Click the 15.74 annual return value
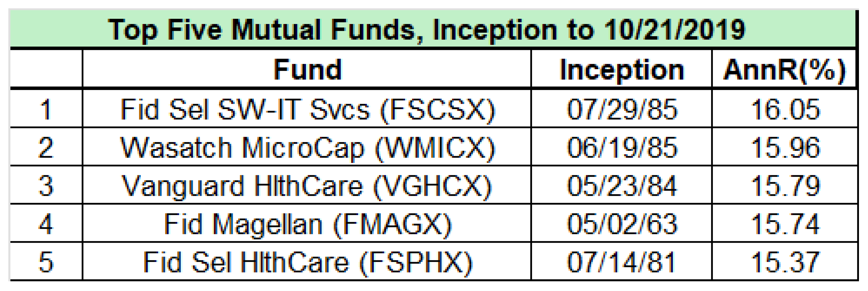The width and height of the screenshot is (868, 291). click(785, 224)
